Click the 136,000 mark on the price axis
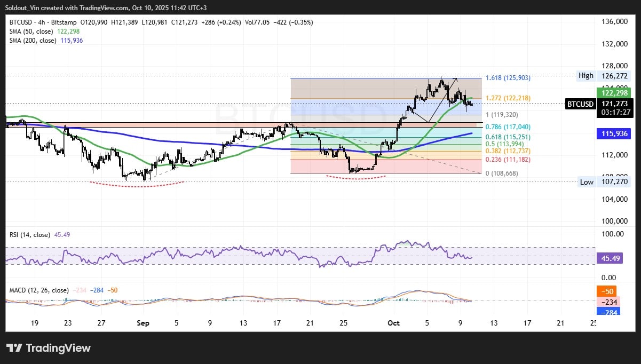 click(x=614, y=22)
